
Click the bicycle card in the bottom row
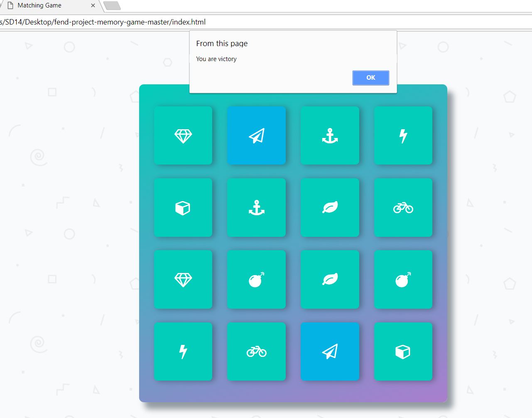point(257,352)
